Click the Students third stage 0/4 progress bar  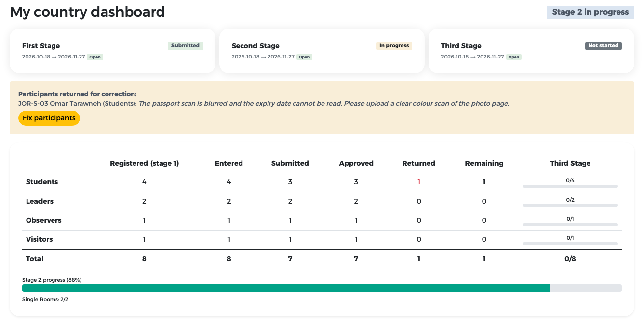(570, 186)
